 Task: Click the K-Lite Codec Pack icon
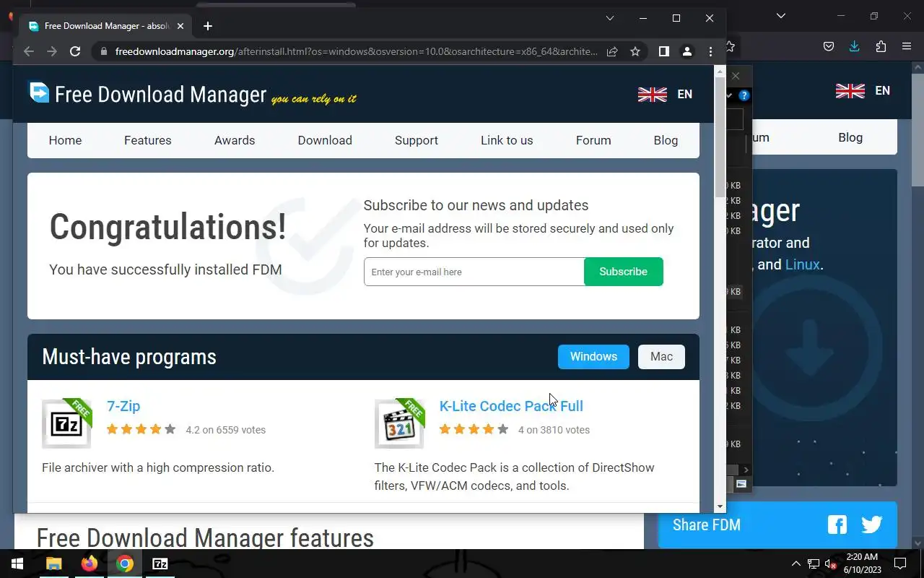click(x=399, y=423)
